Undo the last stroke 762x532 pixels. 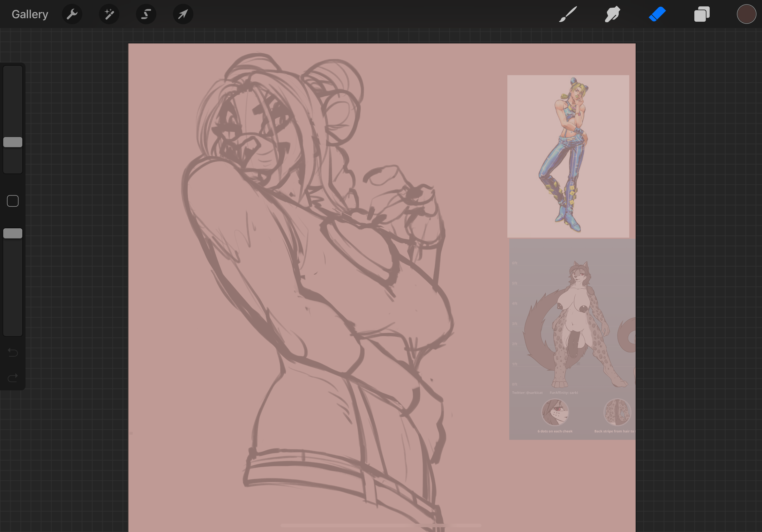(13, 352)
